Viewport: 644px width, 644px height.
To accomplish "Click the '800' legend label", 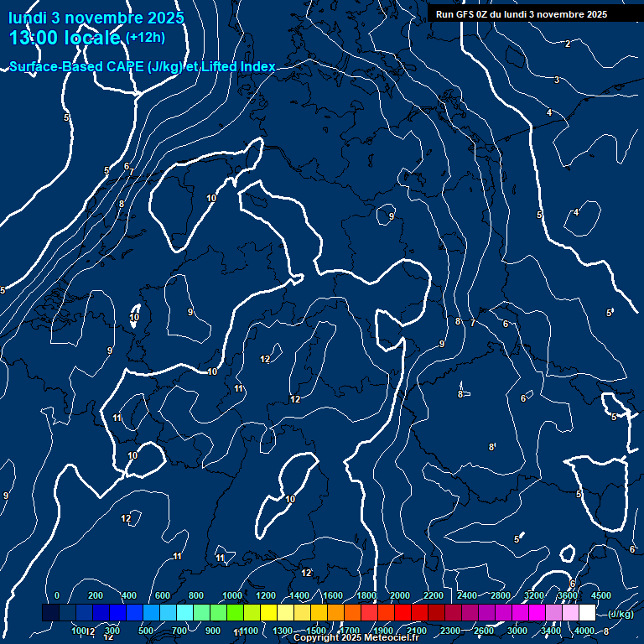I will [x=196, y=595].
